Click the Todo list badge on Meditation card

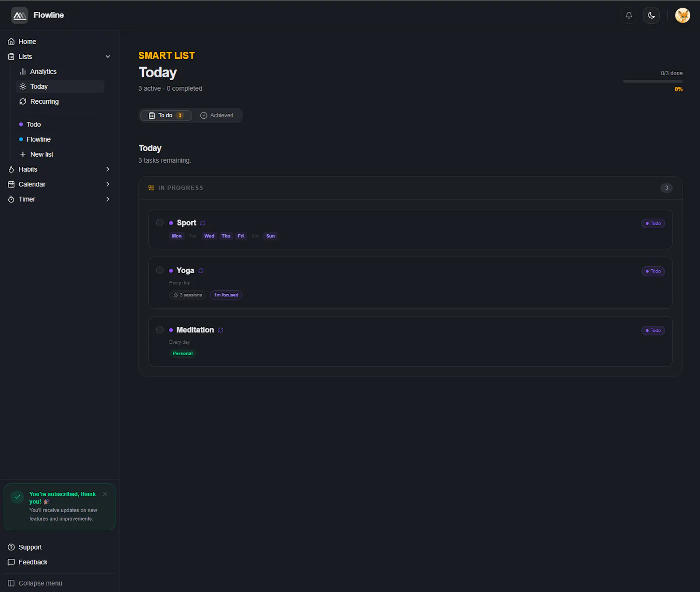(653, 331)
